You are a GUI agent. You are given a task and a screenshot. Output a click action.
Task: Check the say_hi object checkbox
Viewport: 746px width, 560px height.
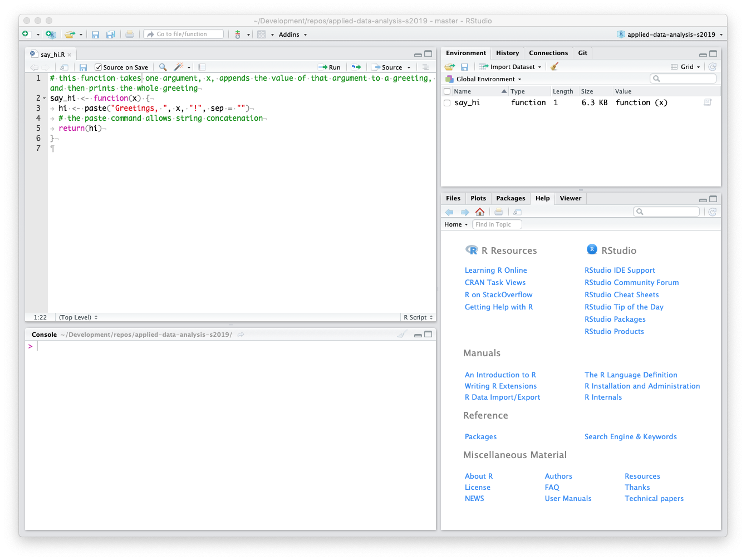coord(447,103)
